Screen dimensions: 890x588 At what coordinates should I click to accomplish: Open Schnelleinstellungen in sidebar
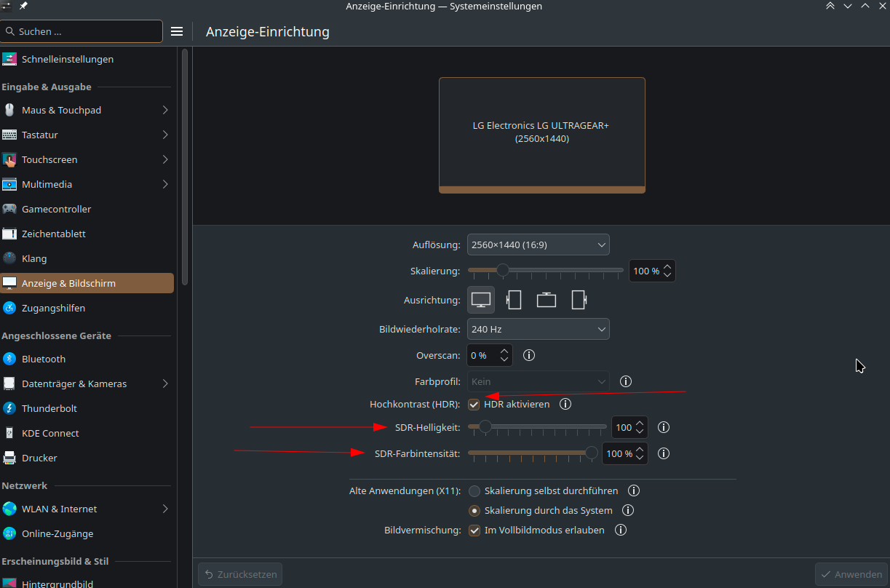(x=87, y=59)
